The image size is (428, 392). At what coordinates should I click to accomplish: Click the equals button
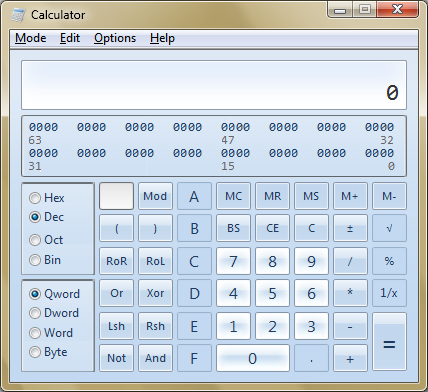[389, 342]
